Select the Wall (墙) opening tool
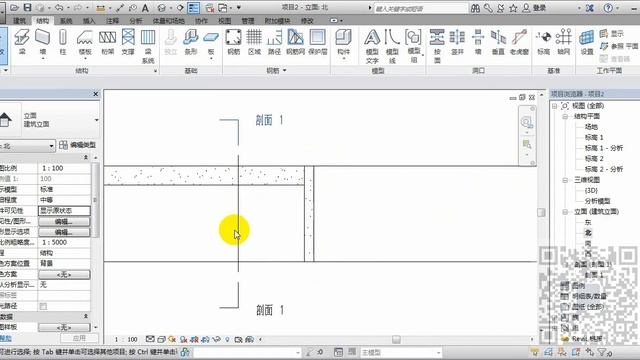 [x=478, y=42]
